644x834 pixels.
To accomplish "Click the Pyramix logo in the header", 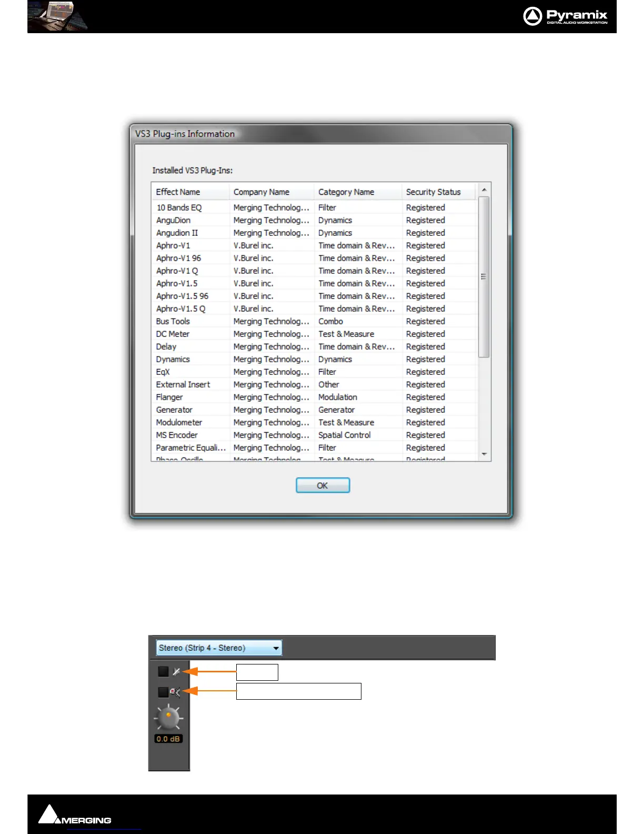I will [x=566, y=16].
